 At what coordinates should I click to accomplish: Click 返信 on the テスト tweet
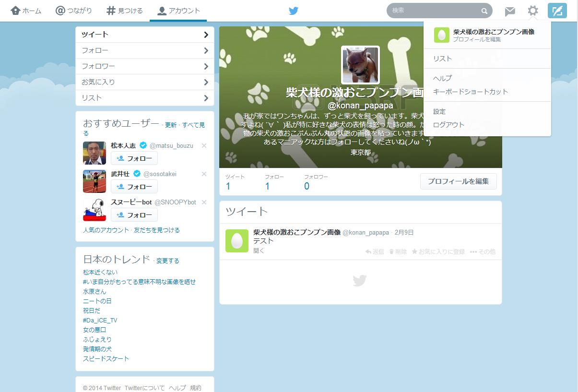coord(375,251)
